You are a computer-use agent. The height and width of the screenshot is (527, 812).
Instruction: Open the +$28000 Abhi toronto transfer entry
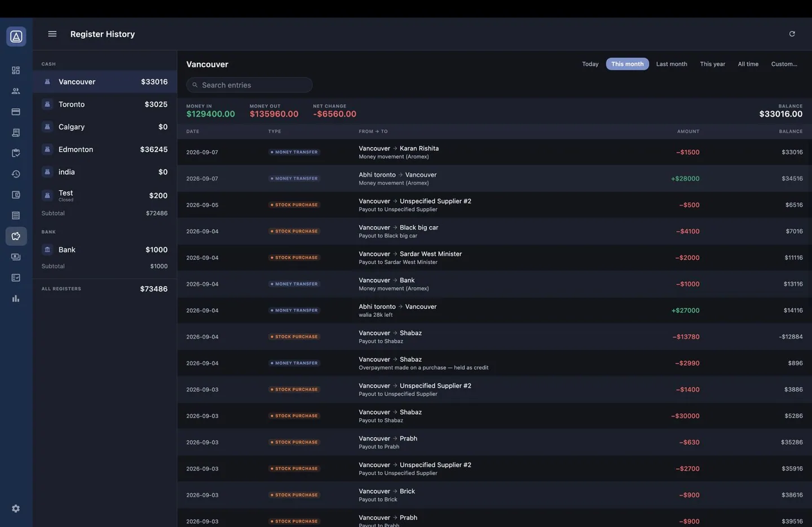tap(495, 179)
